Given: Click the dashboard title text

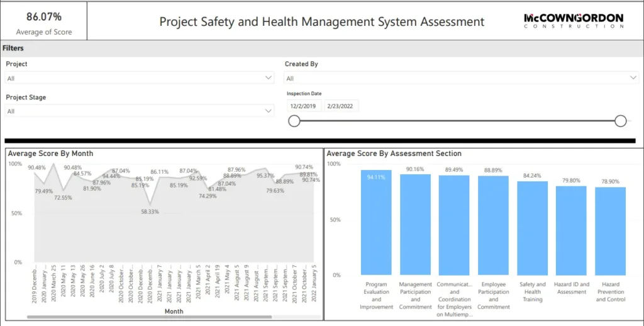Looking at the screenshot, I should point(321,21).
